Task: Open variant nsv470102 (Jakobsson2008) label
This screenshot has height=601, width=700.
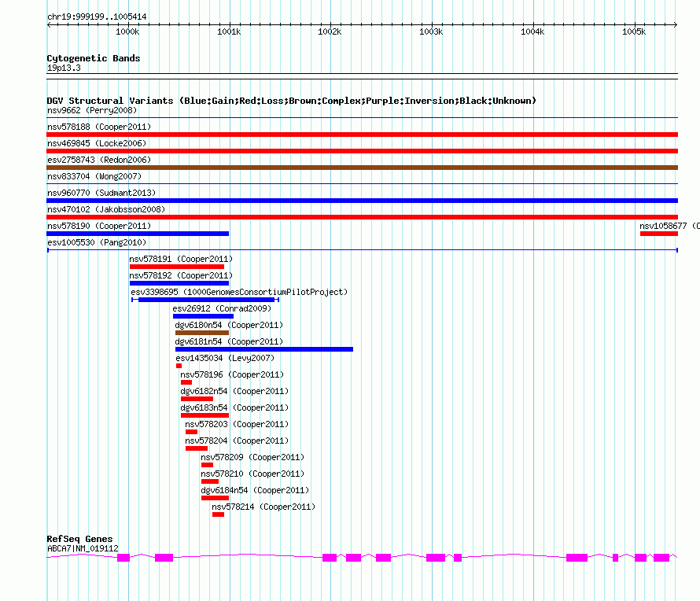Action: pyautogui.click(x=106, y=209)
